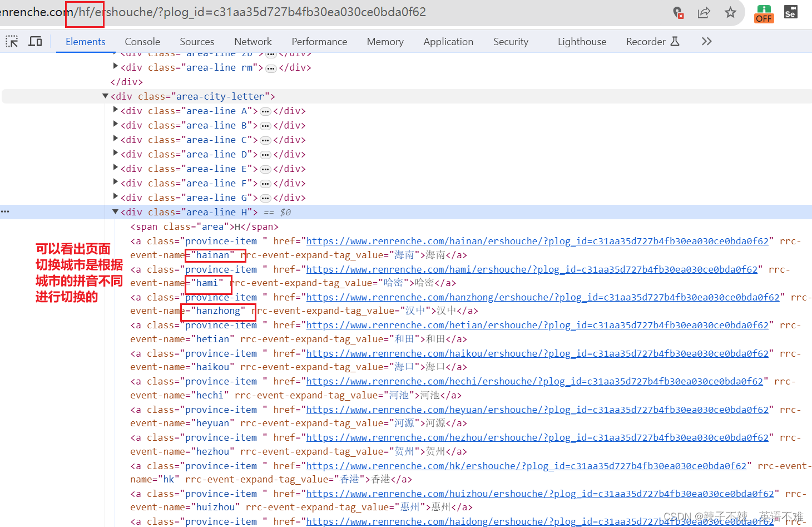
Task: Click the bookmark star icon
Action: 730,12
